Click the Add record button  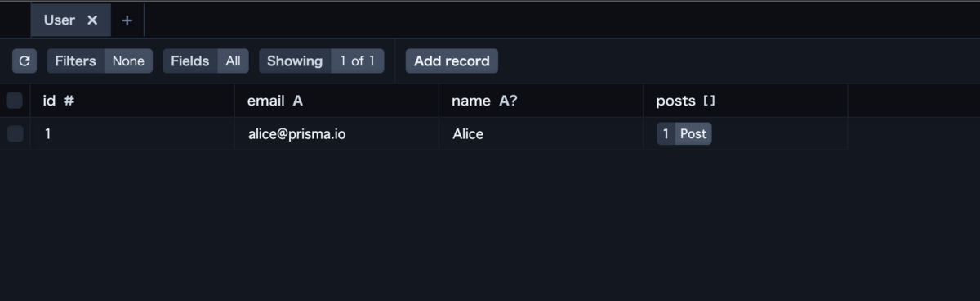(x=452, y=61)
